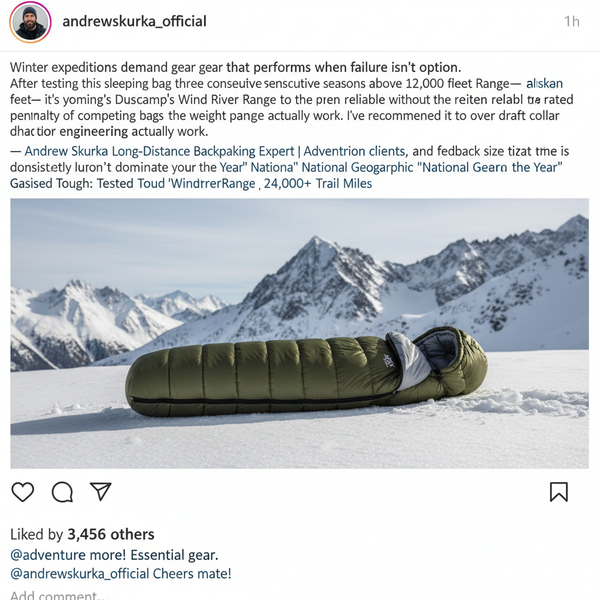Click the Liked by text
The image size is (600, 600).
point(36,534)
